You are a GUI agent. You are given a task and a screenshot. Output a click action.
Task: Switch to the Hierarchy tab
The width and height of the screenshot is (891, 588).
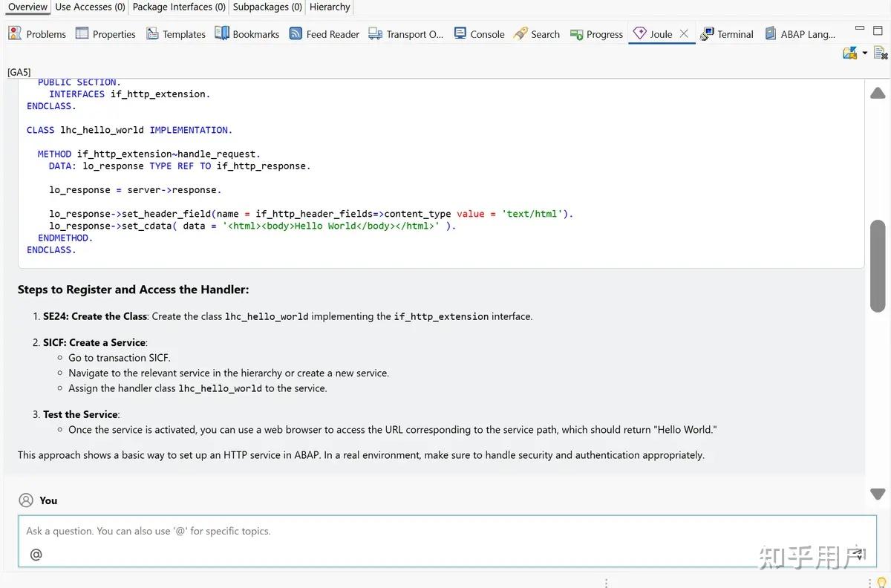[329, 7]
